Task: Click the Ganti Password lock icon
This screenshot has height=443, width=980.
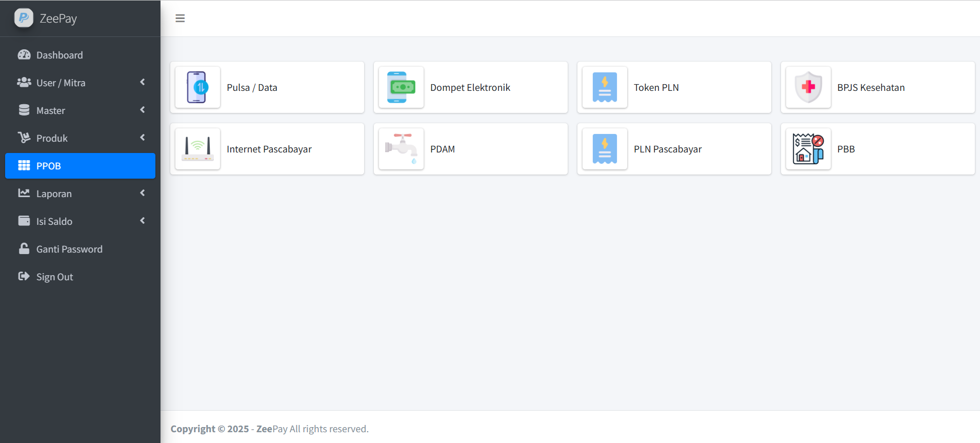Action: pos(24,249)
